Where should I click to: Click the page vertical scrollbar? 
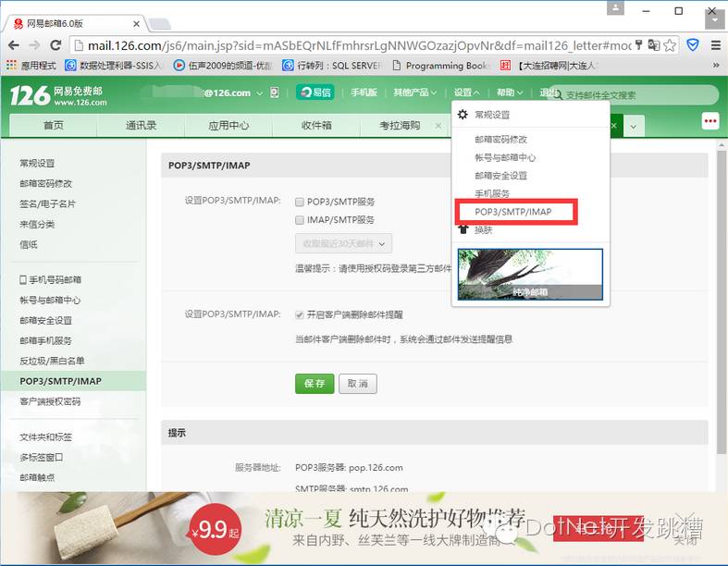coord(721,301)
